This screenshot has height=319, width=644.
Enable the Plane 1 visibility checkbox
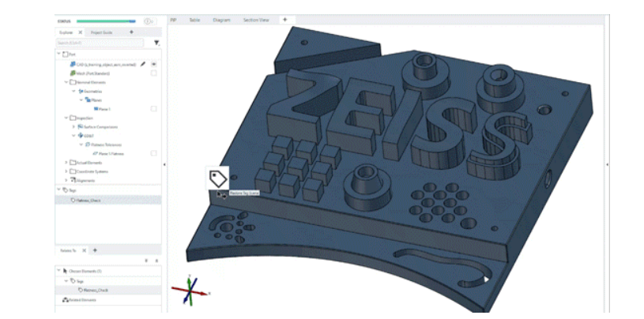154,109
